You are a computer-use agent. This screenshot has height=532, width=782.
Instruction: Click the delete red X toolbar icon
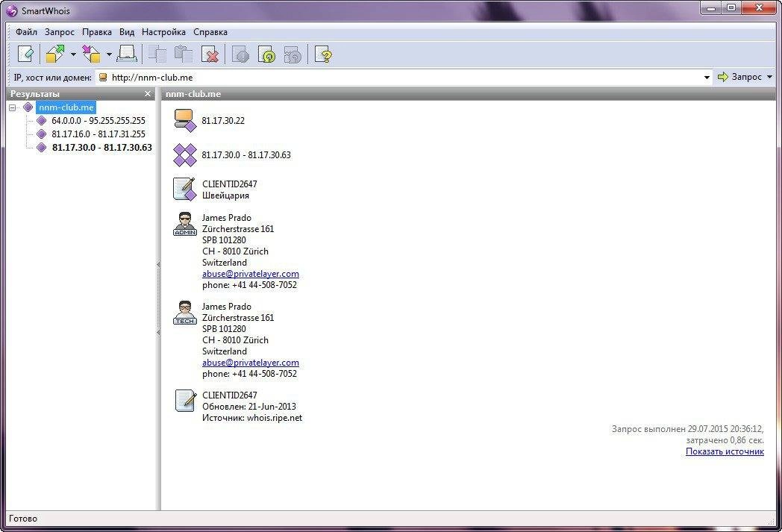coord(210,54)
